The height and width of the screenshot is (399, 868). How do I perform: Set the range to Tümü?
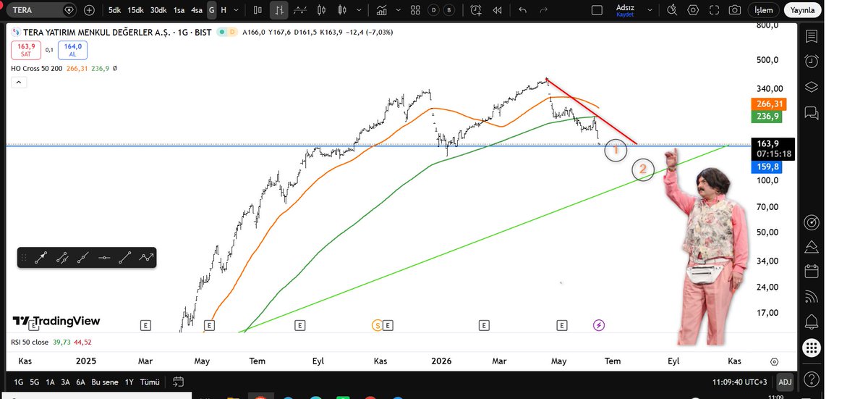click(150, 382)
